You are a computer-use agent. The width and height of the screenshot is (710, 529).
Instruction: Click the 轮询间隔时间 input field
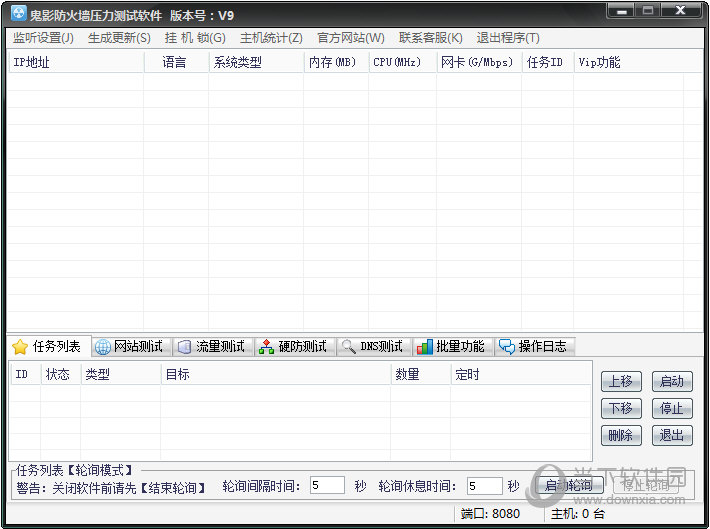327,486
